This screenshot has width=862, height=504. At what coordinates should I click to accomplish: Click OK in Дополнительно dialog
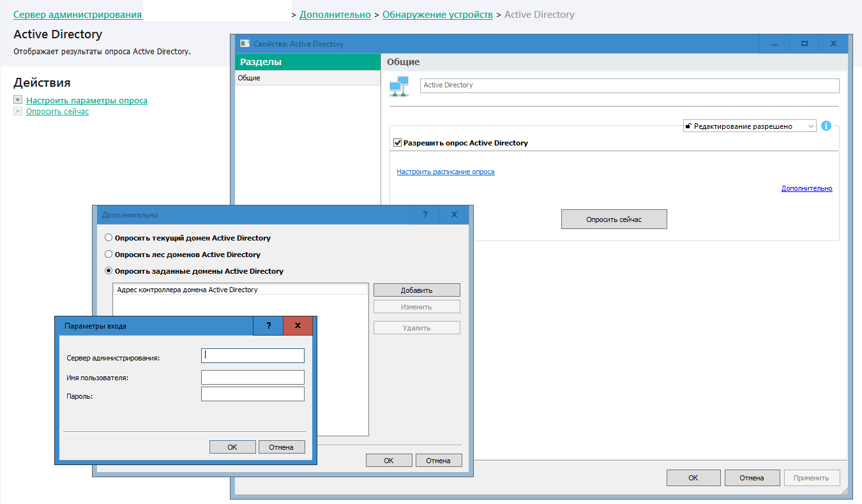click(389, 461)
